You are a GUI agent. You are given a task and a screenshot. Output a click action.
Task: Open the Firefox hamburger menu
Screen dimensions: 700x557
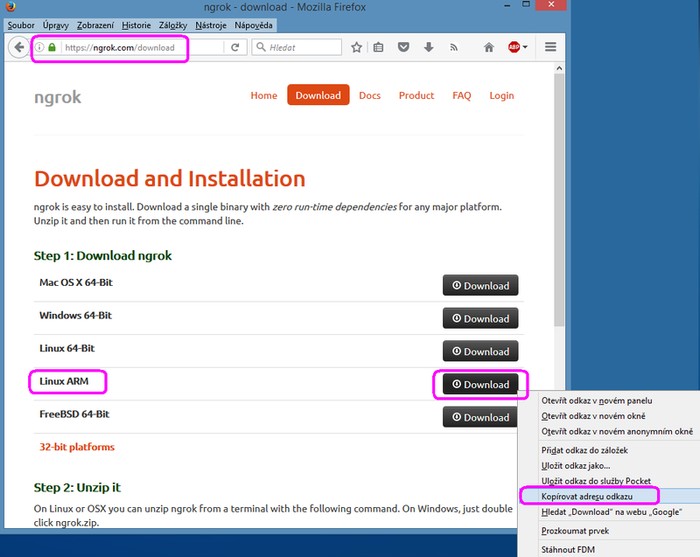[x=550, y=47]
